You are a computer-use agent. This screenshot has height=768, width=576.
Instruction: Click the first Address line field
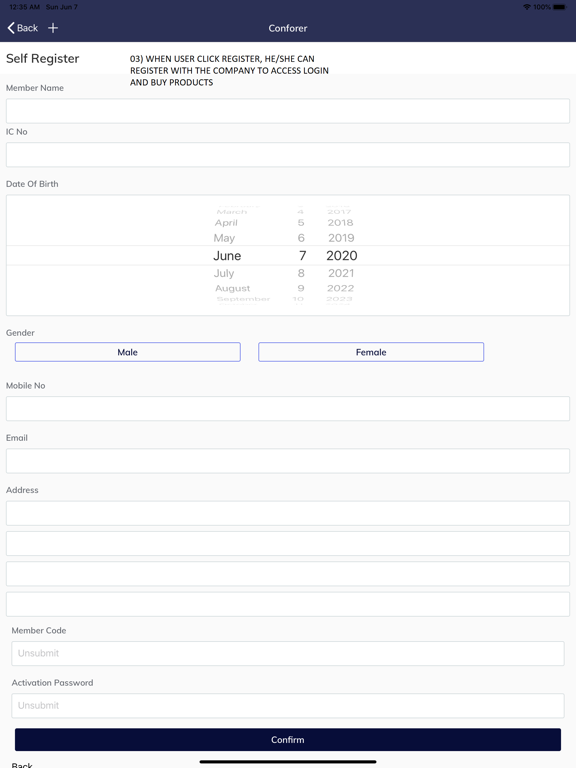[x=288, y=513]
